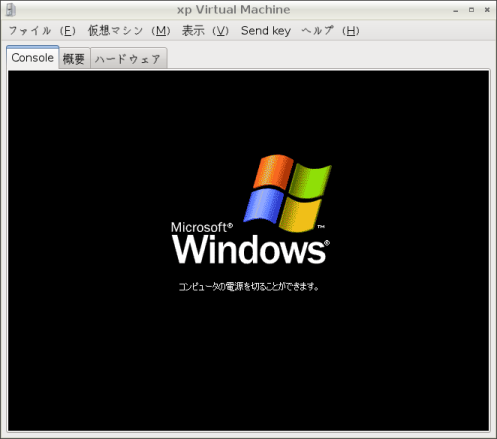Minimize the xp Virtual Machine window
Viewport: 497px width, 439px height.
[456, 10]
